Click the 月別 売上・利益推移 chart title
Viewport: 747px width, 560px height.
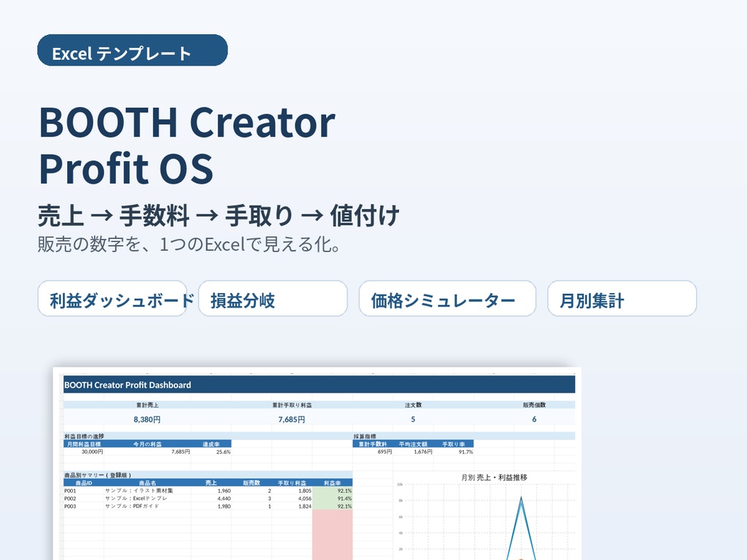point(494,477)
